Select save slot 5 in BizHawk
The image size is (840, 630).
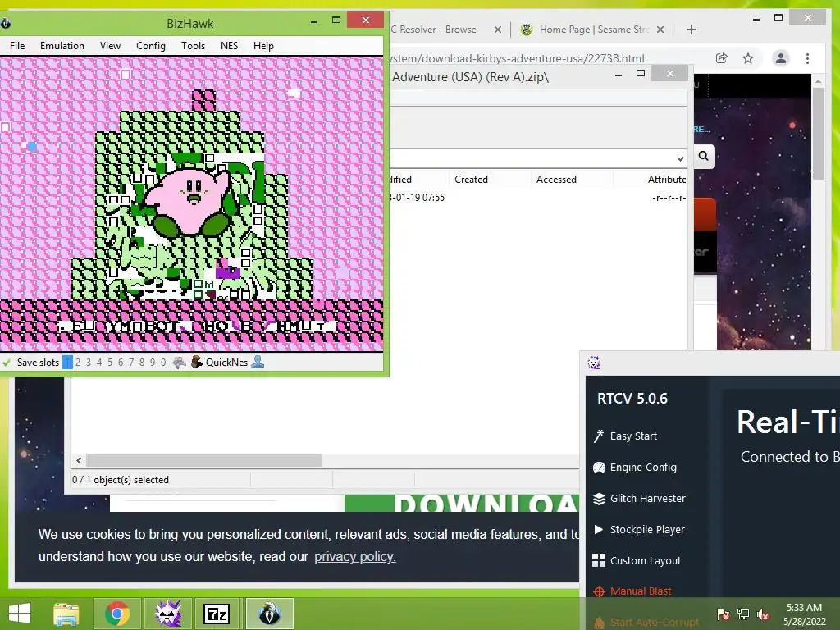[x=110, y=362]
